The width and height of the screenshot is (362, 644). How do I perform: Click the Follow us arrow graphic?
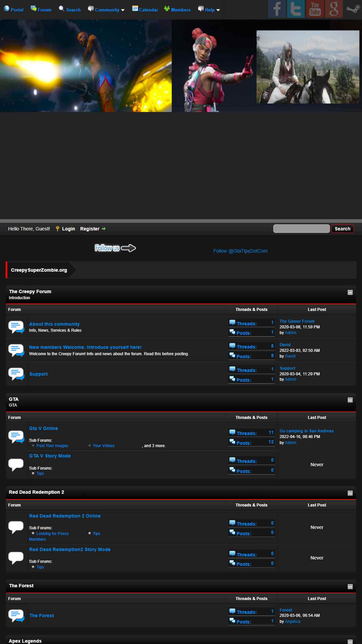click(115, 248)
